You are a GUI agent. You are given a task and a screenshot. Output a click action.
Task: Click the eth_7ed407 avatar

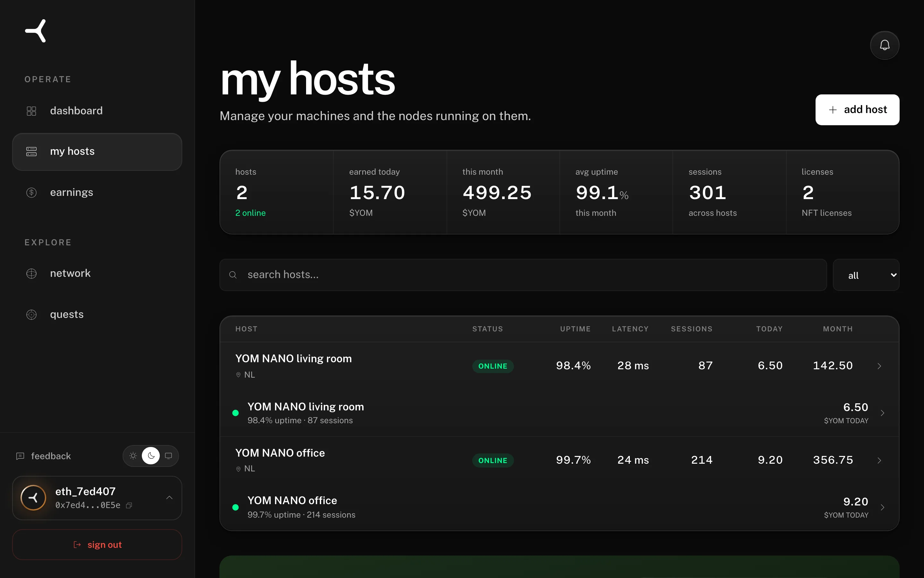(x=33, y=498)
